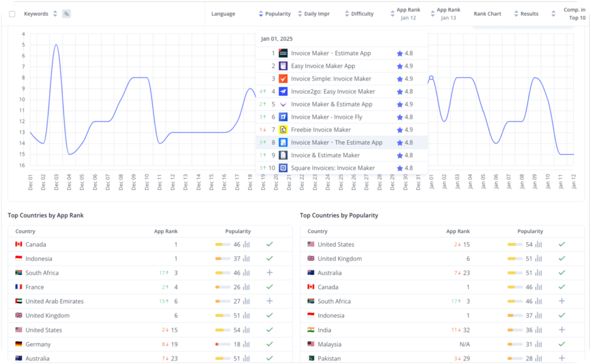The height and width of the screenshot is (364, 591).
Task: Open the Freebie Invoice Maker link
Action: pyautogui.click(x=321, y=130)
